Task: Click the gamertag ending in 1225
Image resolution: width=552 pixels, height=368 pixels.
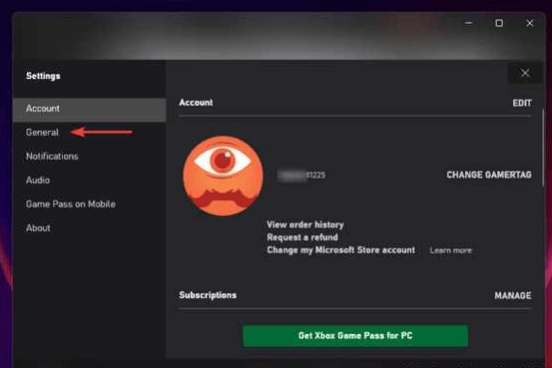Action: click(301, 175)
